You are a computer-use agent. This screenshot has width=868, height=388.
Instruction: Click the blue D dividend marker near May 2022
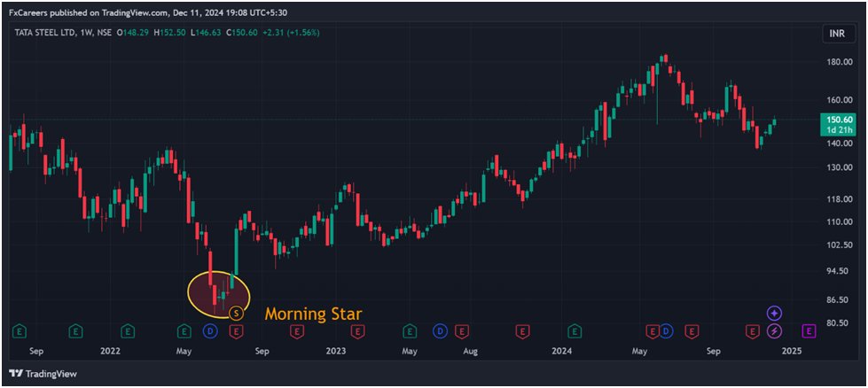click(211, 331)
